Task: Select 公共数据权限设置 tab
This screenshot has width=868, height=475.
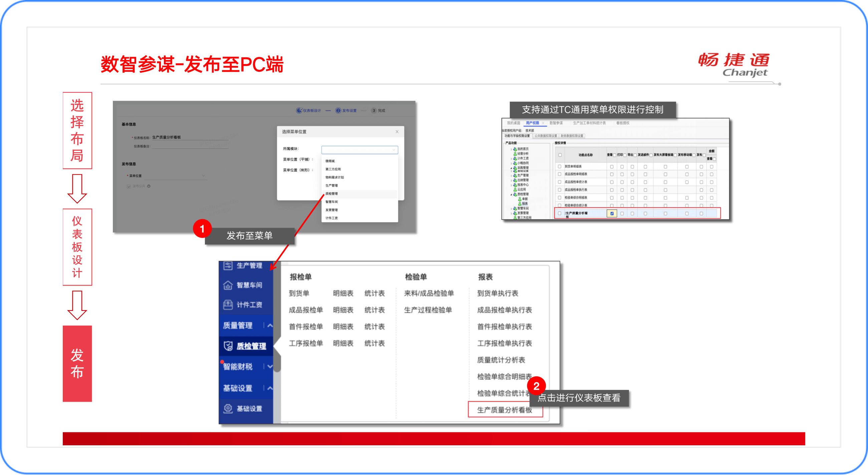Action: click(x=546, y=136)
